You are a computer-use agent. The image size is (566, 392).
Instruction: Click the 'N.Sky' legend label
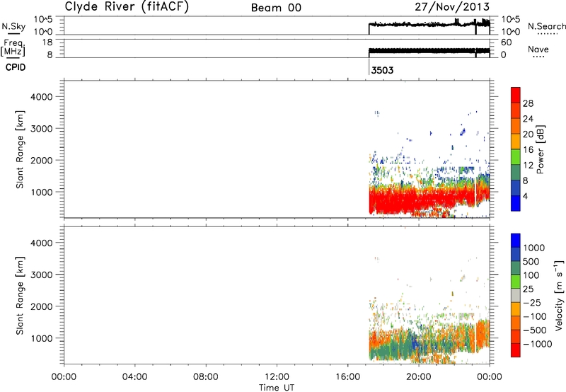click(x=13, y=26)
